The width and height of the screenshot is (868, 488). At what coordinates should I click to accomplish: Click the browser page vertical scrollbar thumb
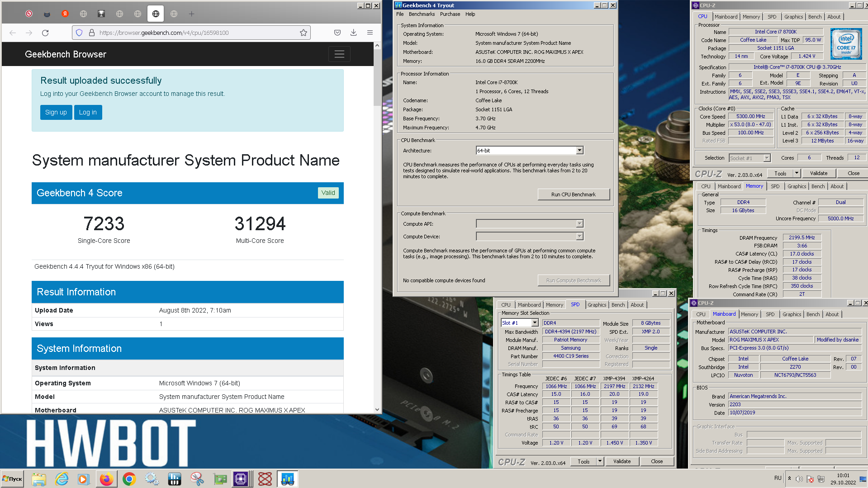[377, 77]
